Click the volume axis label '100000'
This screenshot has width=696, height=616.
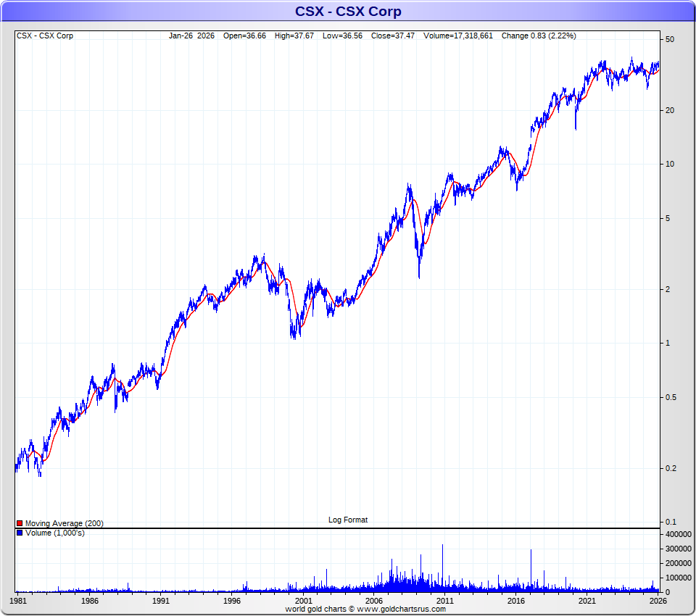(679, 578)
